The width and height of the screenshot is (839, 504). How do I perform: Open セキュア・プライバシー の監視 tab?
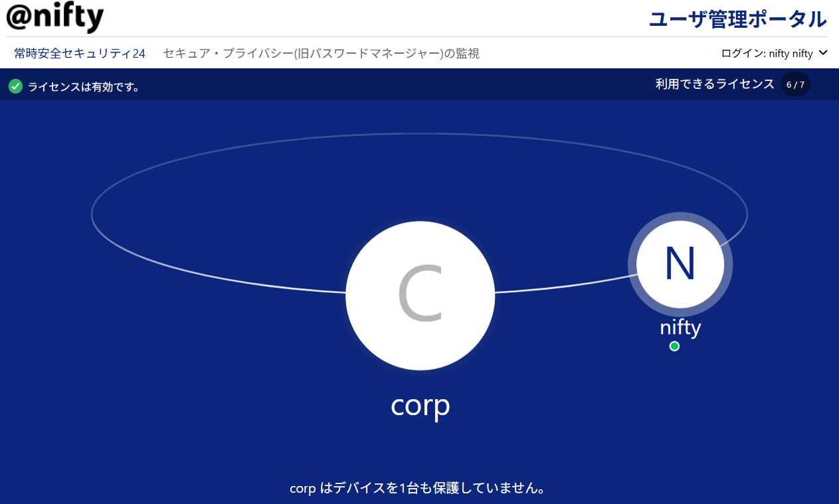click(x=321, y=54)
